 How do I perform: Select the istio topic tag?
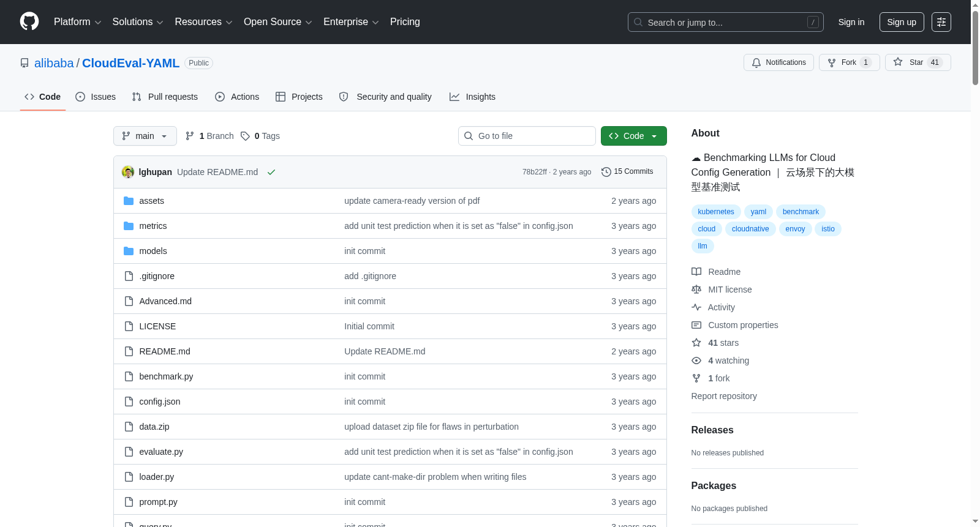pos(828,229)
